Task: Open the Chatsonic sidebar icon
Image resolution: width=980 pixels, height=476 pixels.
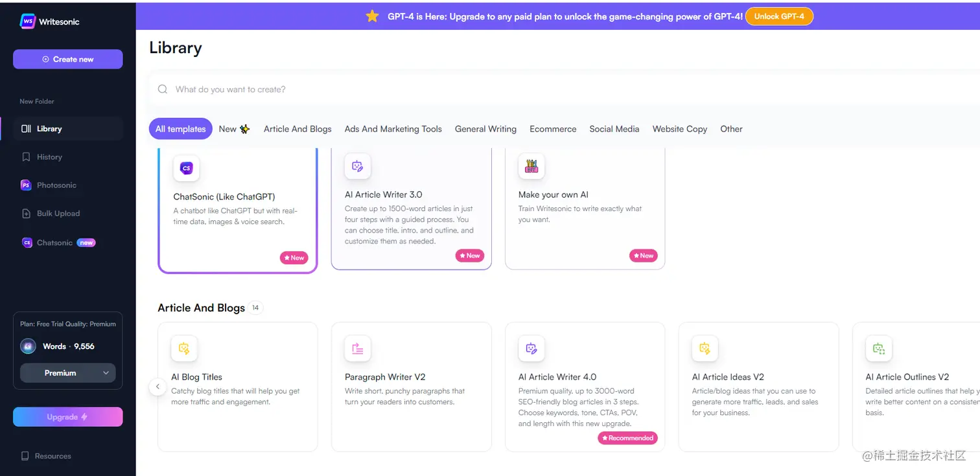Action: 27,243
